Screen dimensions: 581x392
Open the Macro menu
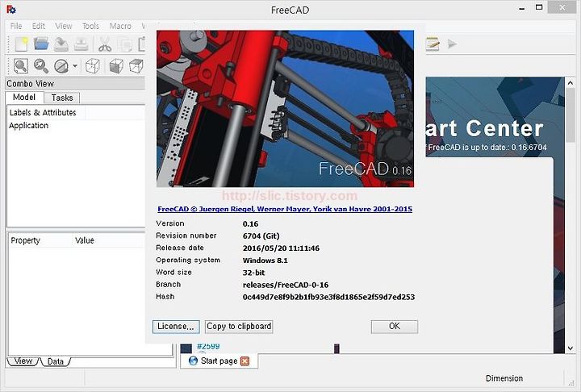pyautogui.click(x=120, y=26)
